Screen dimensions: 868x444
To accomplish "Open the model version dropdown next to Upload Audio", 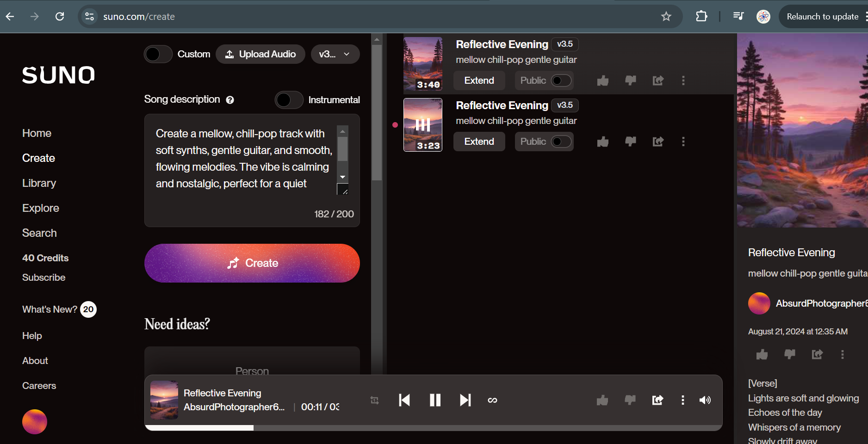I will pos(335,54).
